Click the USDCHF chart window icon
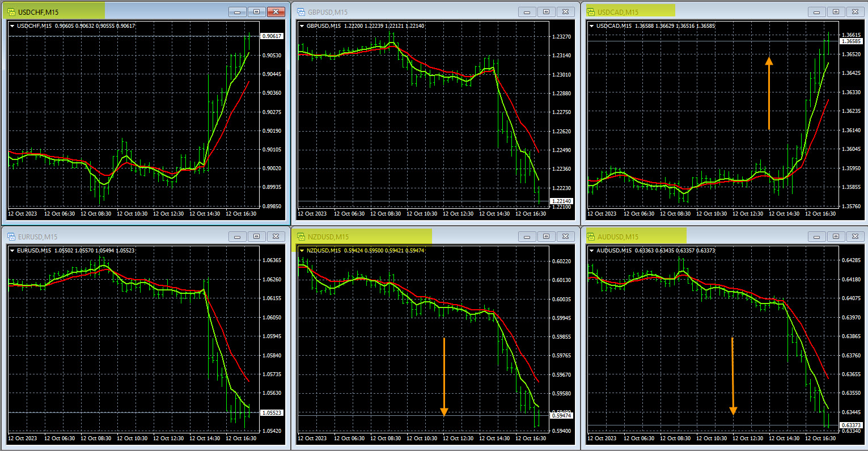 coord(11,12)
